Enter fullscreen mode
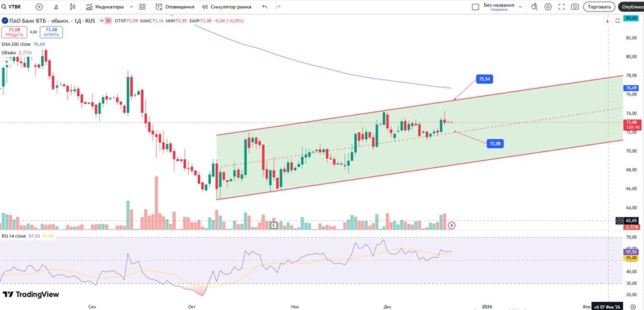This screenshot has width=644, height=310. tap(562, 6)
